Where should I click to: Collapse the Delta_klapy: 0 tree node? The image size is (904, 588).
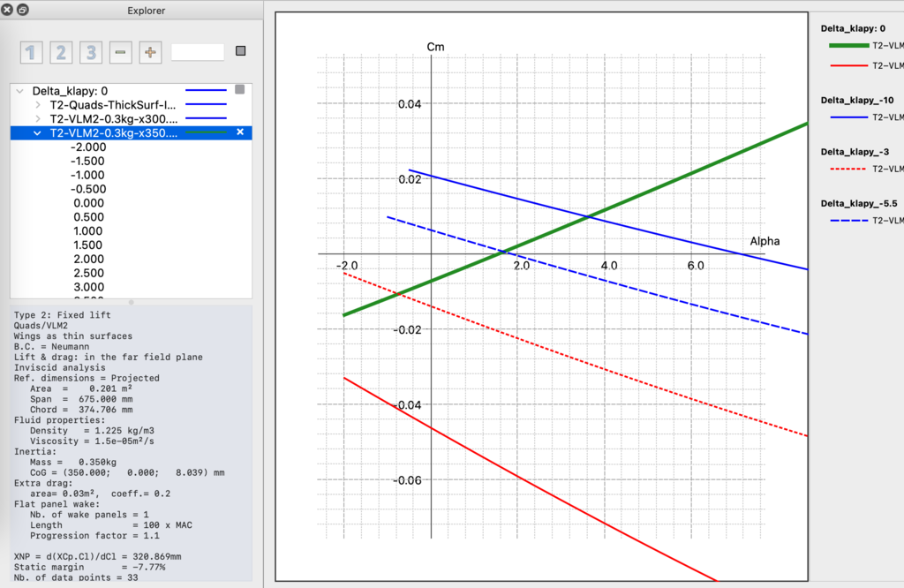[20, 91]
